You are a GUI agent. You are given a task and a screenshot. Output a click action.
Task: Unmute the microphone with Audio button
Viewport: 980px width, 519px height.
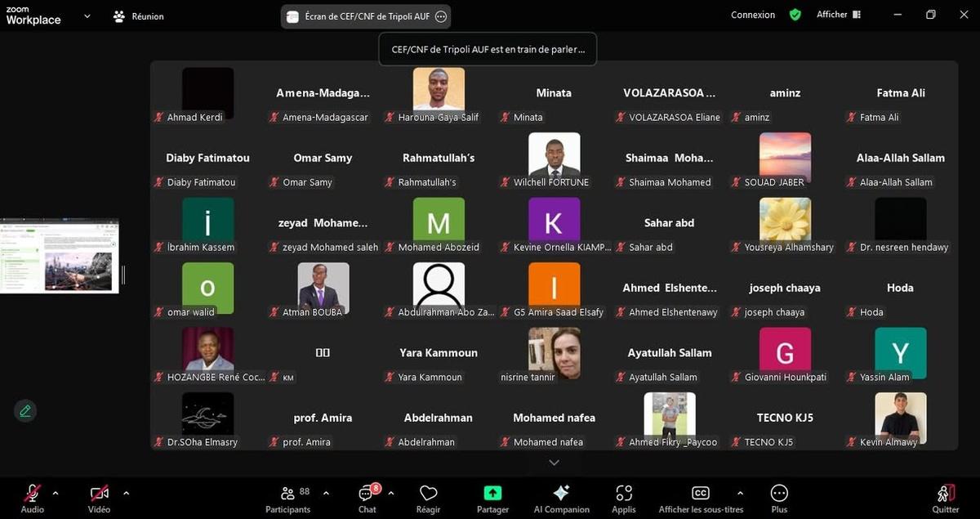[33, 498]
